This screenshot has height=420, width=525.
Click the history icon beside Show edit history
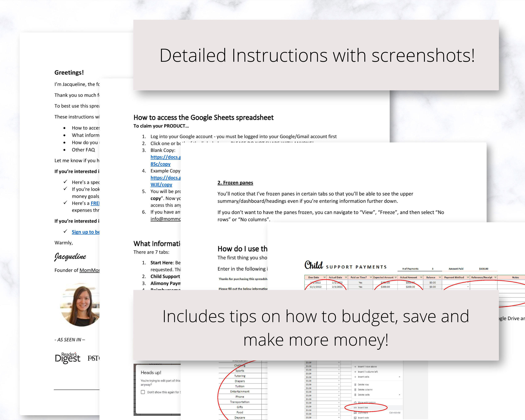(355, 403)
